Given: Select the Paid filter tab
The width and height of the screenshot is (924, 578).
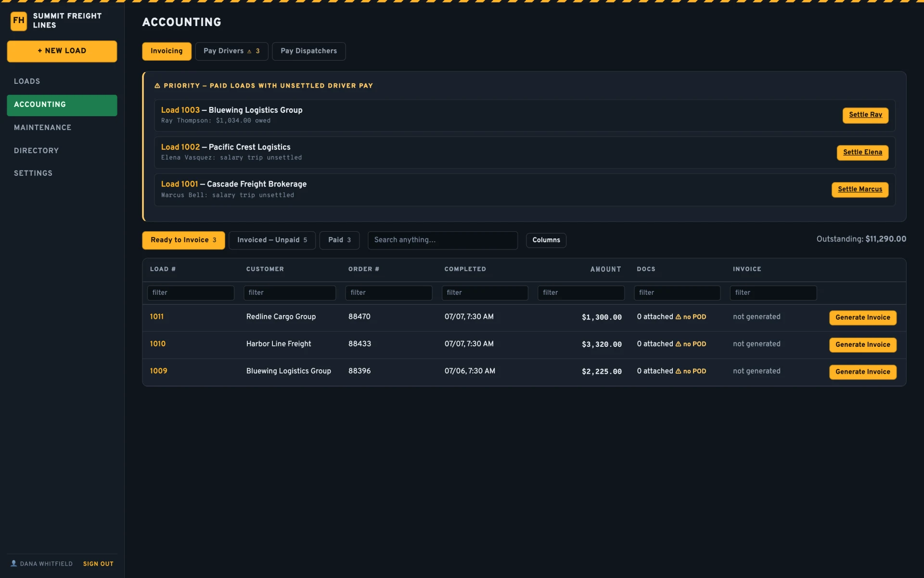Looking at the screenshot, I should click(339, 240).
